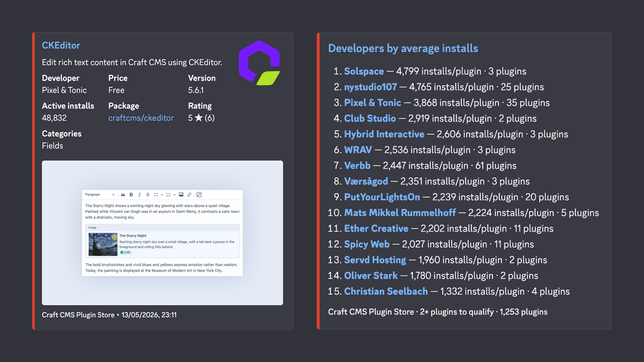Click '2,239 installs/plugin · 20 plugins' text
Screen dimensions: 644x362
pos(500,197)
